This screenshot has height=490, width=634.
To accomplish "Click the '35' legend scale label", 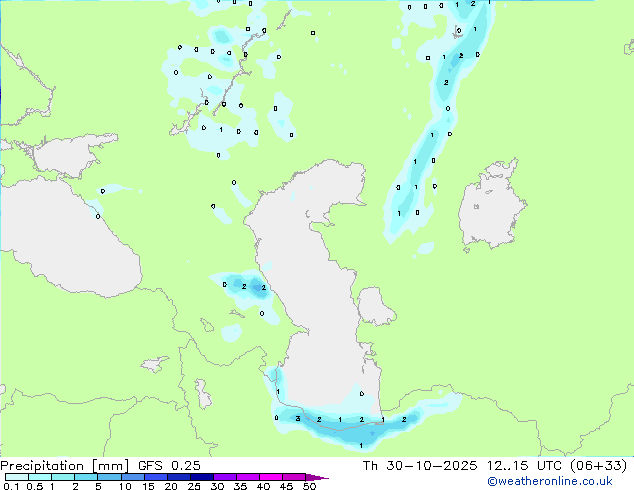I will coord(240,486).
